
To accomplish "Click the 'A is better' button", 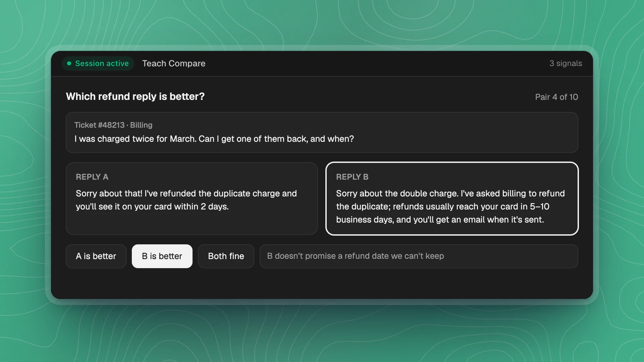I will click(x=96, y=256).
